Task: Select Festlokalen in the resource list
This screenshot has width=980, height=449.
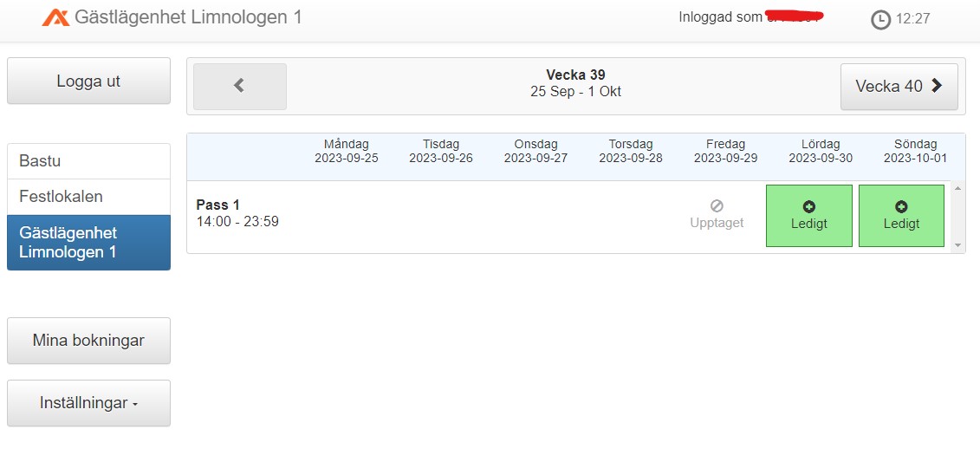Action: [88, 197]
